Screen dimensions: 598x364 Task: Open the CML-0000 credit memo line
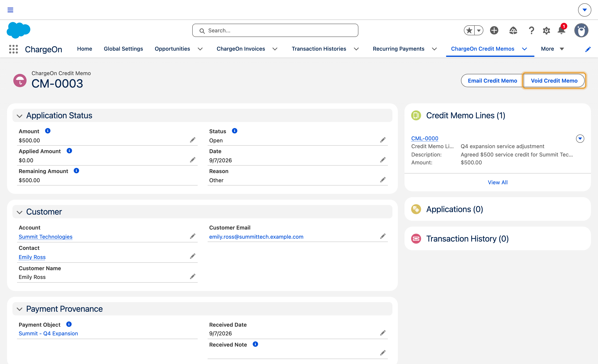tap(424, 138)
